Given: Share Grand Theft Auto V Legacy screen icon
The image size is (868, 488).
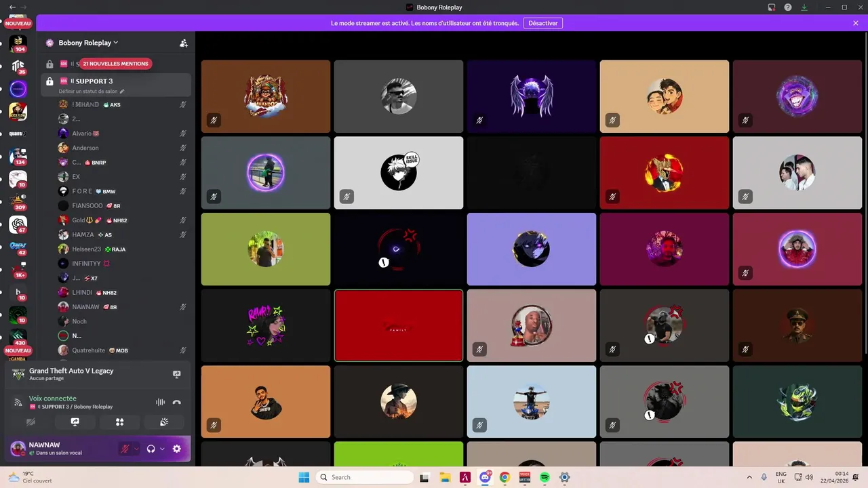Looking at the screenshot, I should tap(177, 374).
